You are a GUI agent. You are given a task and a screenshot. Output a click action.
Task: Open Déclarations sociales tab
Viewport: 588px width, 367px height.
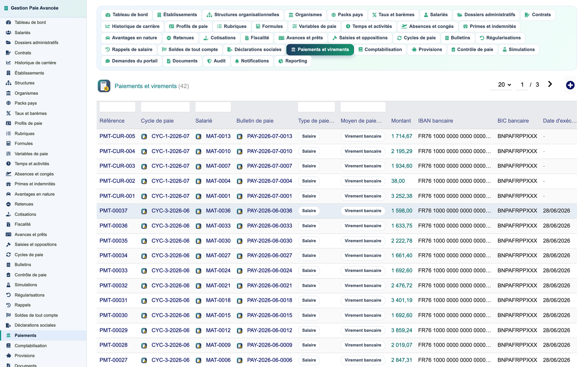[254, 50]
